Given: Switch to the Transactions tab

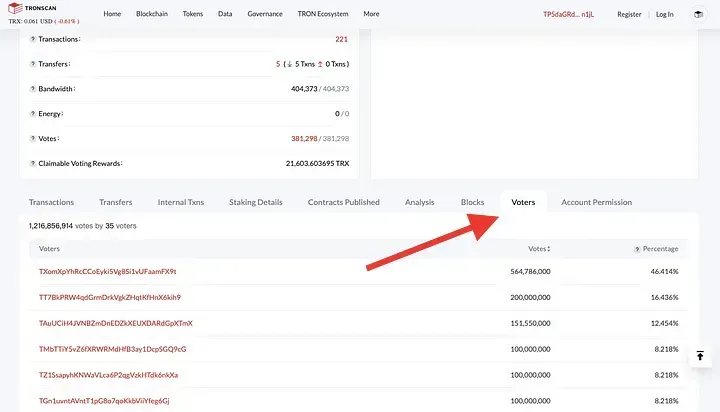Looking at the screenshot, I should [51, 202].
